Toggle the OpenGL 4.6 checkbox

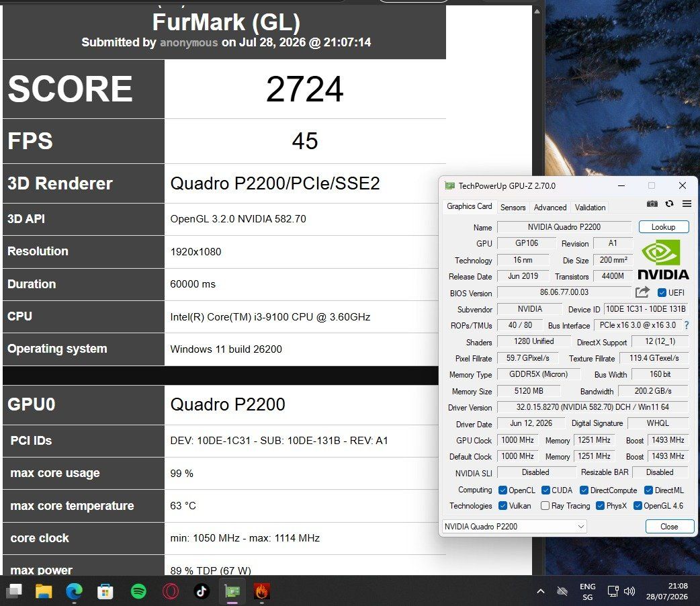click(x=638, y=505)
